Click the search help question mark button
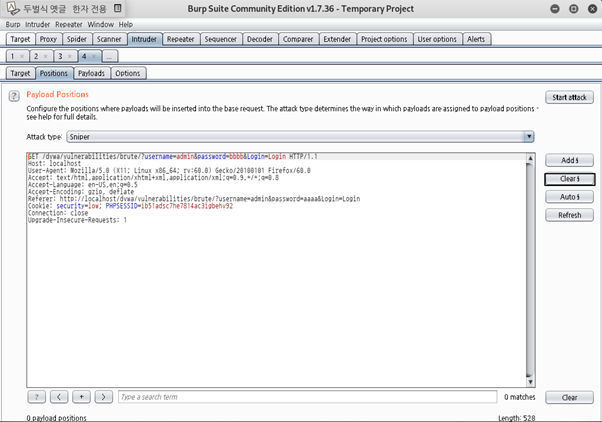Image resolution: width=602 pixels, height=422 pixels. point(36,397)
